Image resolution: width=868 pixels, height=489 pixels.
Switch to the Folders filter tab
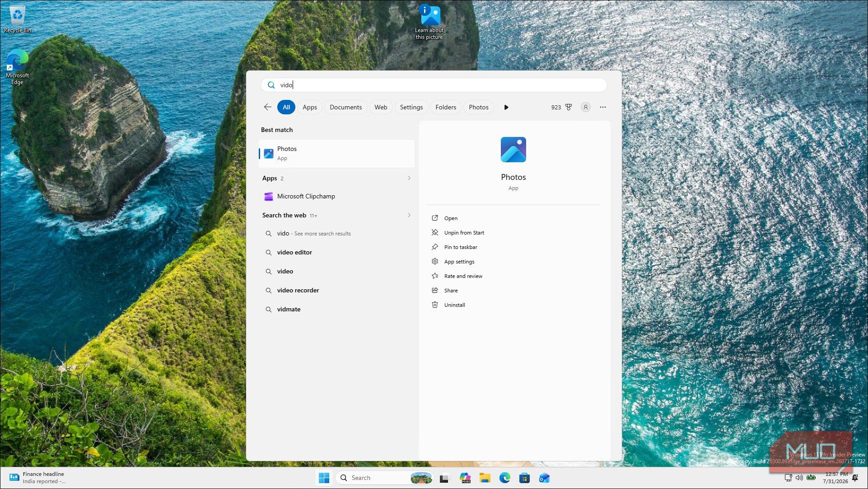[446, 107]
